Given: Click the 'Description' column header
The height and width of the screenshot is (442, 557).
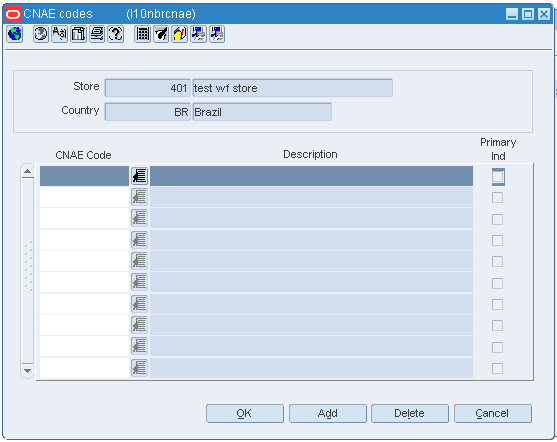Looking at the screenshot, I should pos(310,154).
